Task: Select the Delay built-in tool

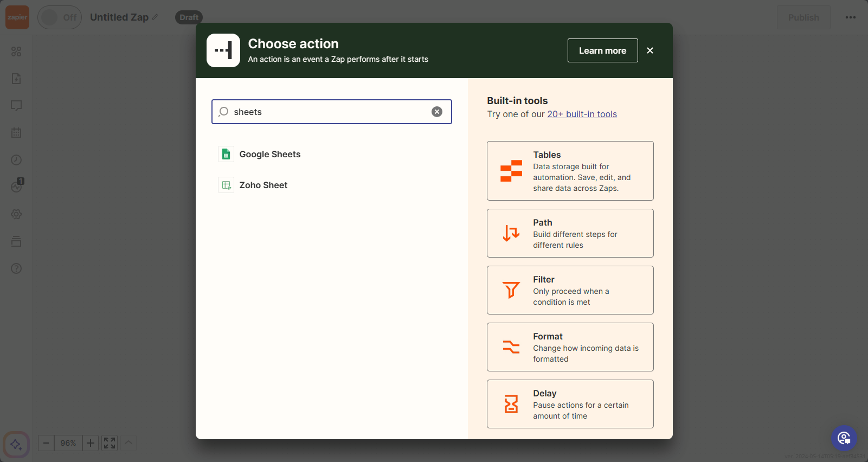Action: click(570, 404)
